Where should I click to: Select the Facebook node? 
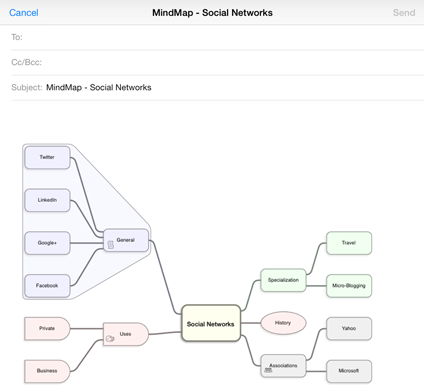pyautogui.click(x=47, y=286)
